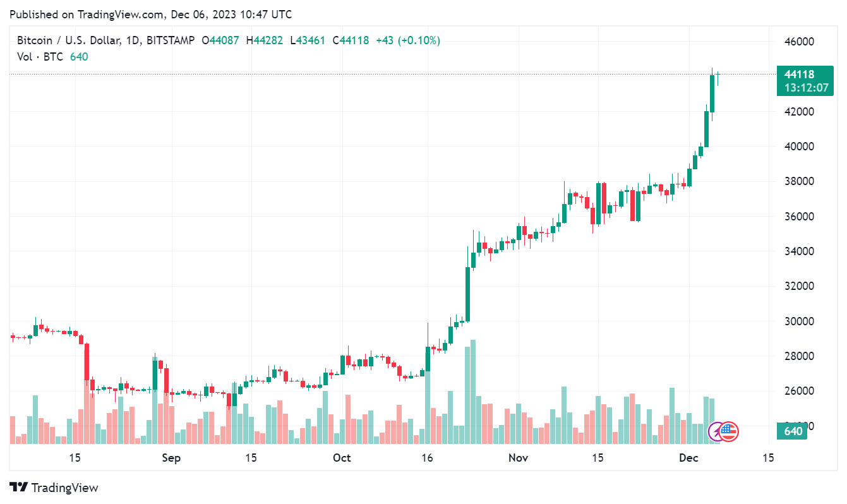Click the purple lightning event marker

point(717,431)
